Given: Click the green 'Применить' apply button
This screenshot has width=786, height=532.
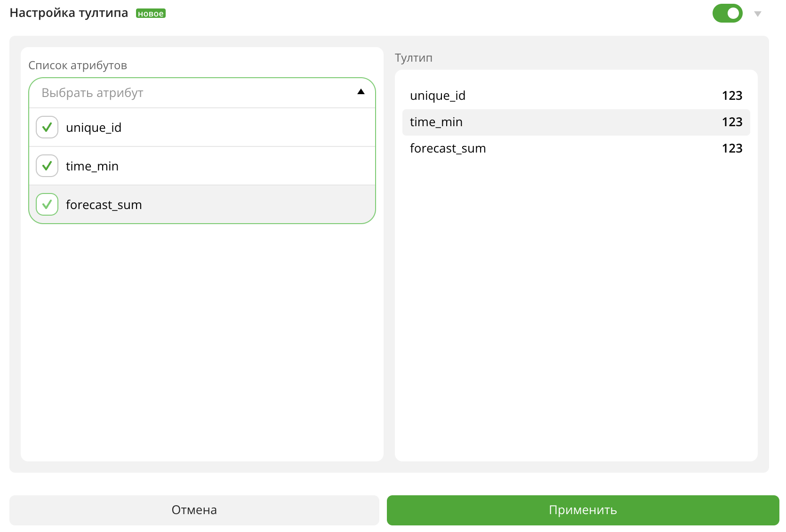Looking at the screenshot, I should (583, 510).
